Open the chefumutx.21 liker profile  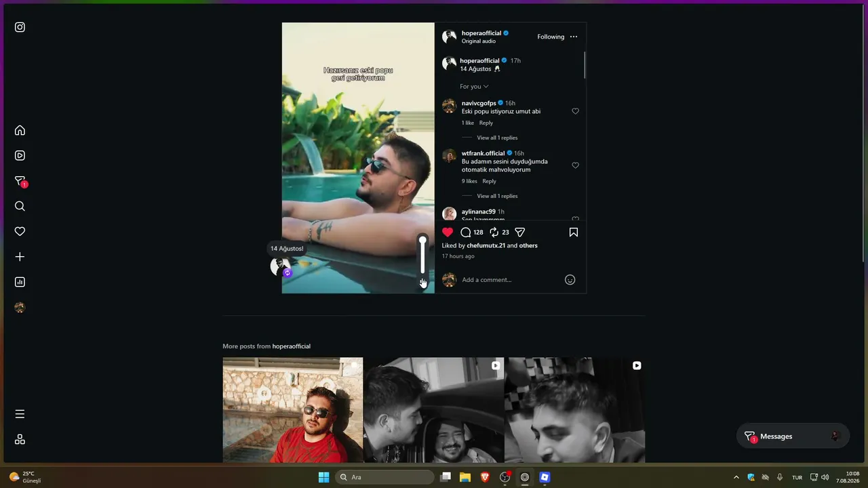(x=486, y=245)
